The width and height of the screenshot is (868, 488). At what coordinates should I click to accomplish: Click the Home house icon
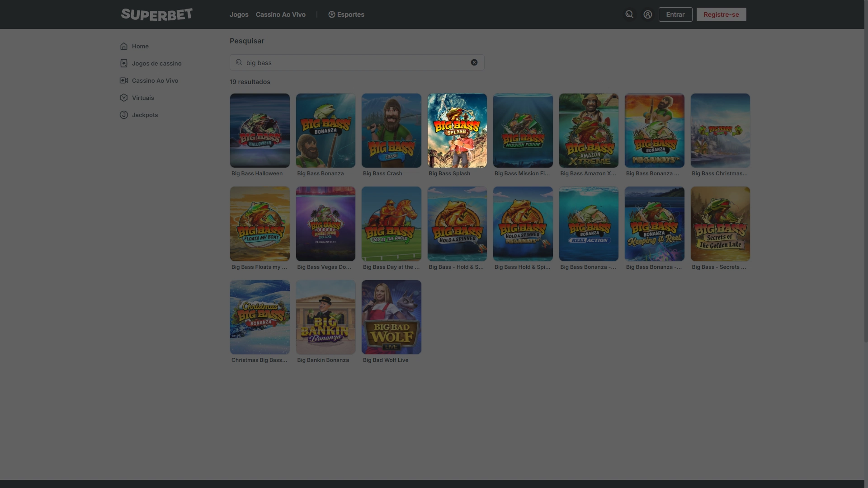[123, 46]
